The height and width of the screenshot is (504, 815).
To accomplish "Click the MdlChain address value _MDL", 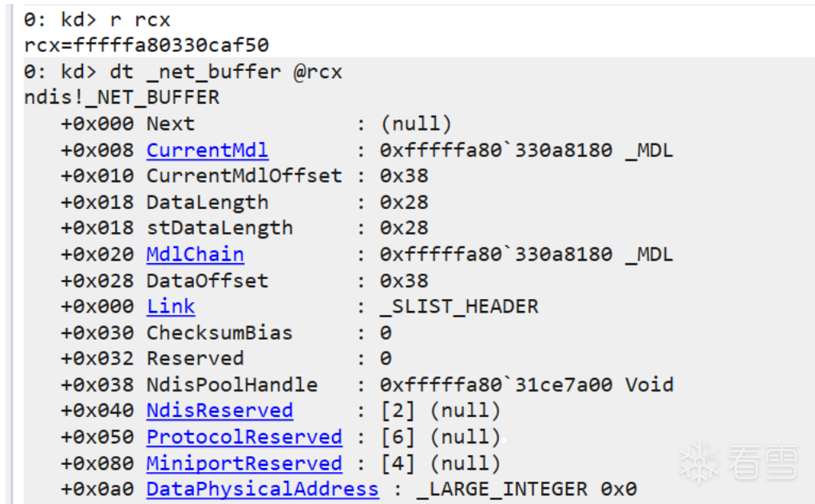I will click(x=527, y=254).
